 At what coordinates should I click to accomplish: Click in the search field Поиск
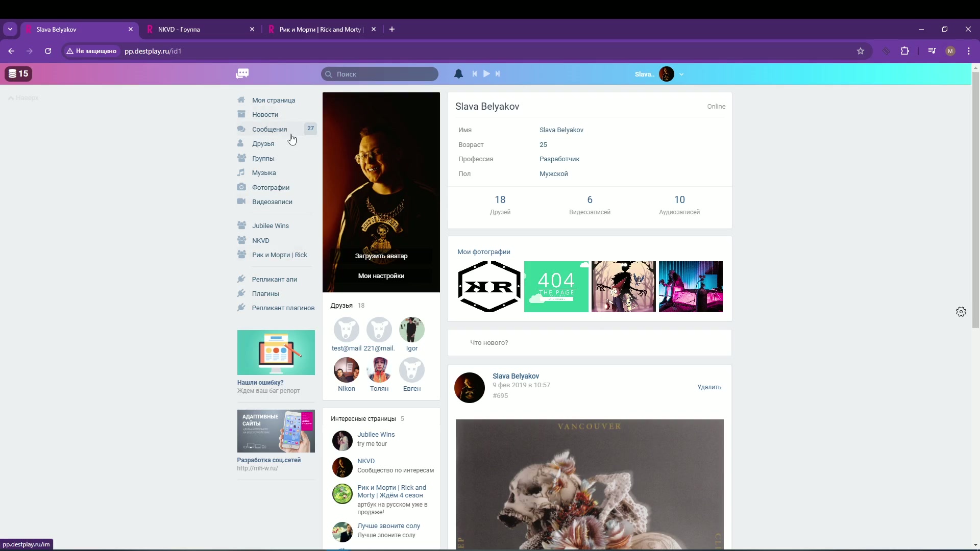click(x=380, y=74)
